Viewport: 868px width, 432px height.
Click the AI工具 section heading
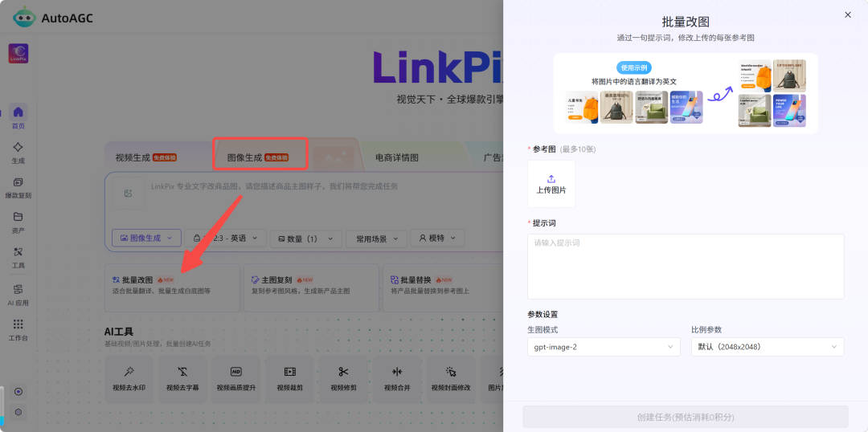[119, 332]
